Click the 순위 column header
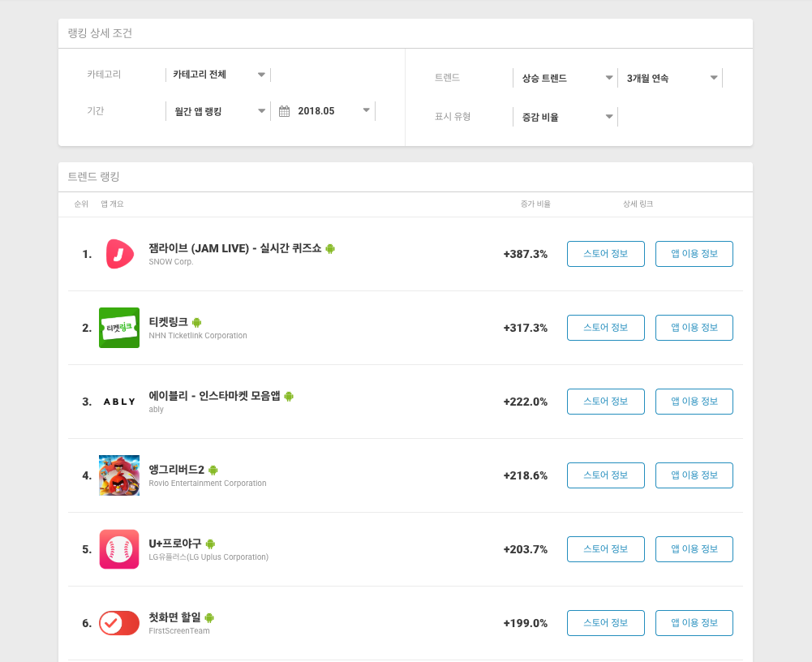This screenshot has width=812, height=662. [81, 204]
